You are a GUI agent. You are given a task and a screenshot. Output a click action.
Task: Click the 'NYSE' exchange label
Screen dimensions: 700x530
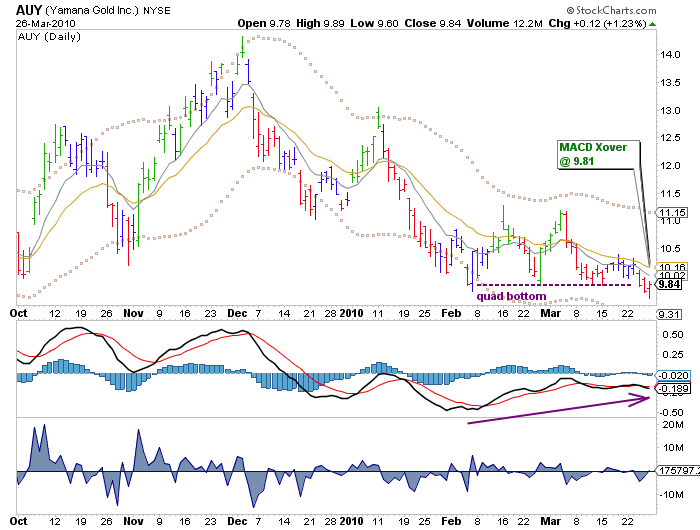click(157, 10)
